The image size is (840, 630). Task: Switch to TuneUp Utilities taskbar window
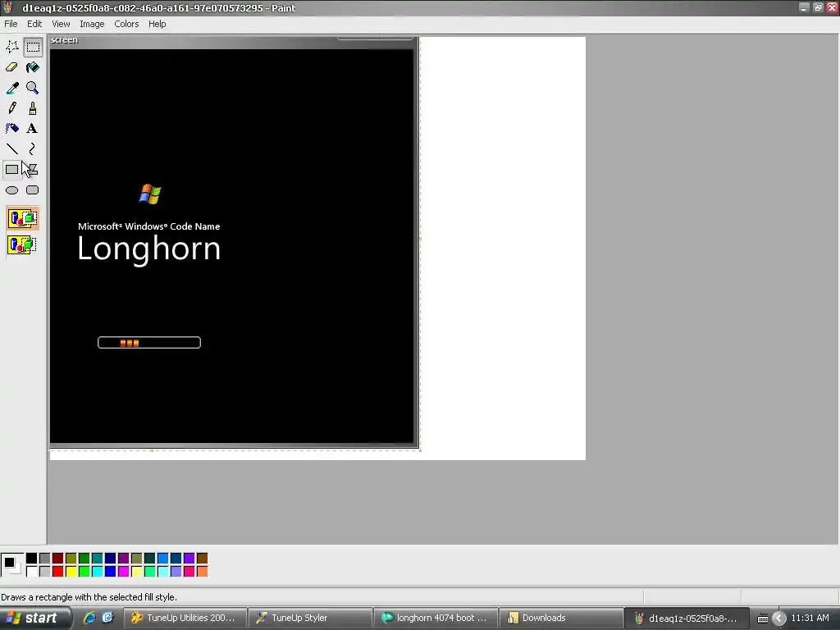[x=185, y=619]
